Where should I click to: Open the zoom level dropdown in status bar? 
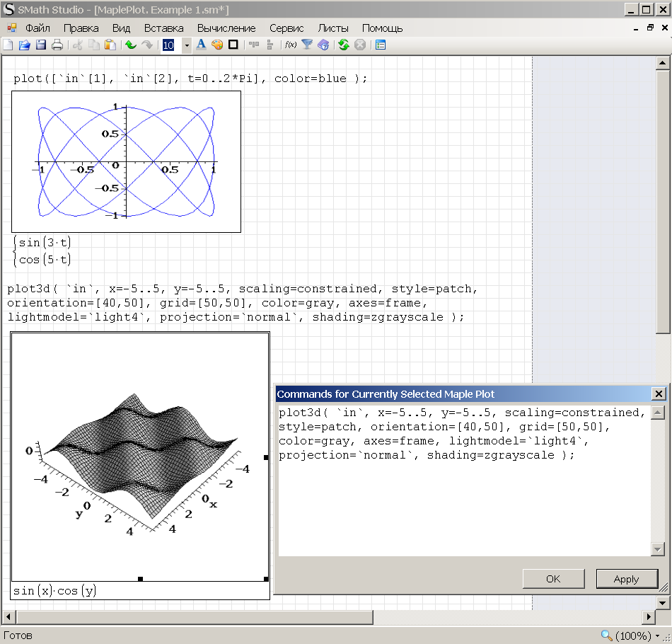click(x=658, y=636)
